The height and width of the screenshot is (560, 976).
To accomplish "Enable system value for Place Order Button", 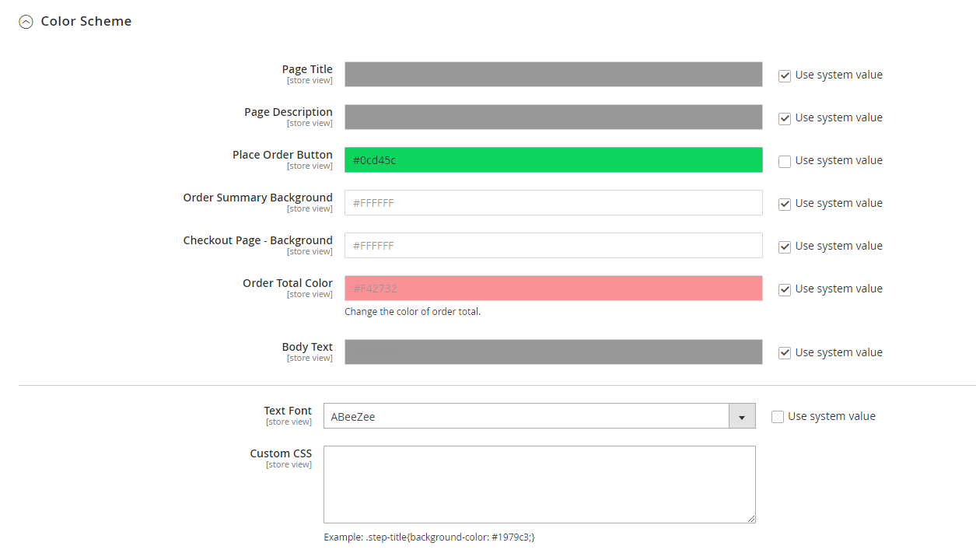I will coord(785,161).
